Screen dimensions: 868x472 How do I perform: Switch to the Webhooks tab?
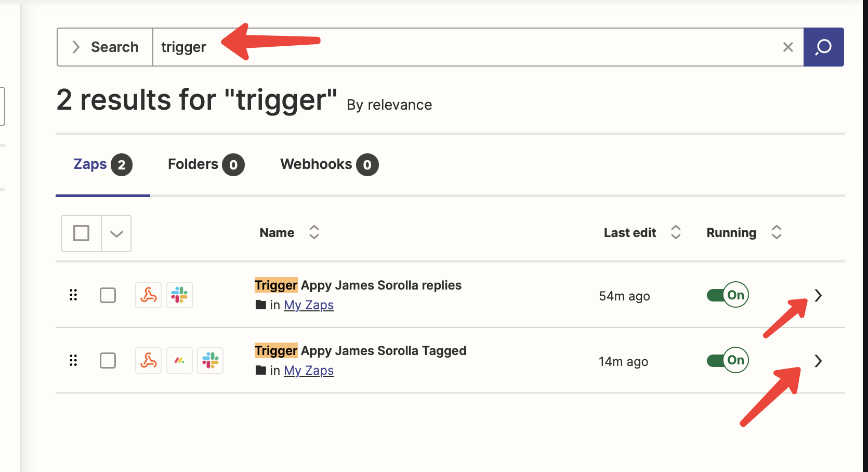pyautogui.click(x=329, y=165)
